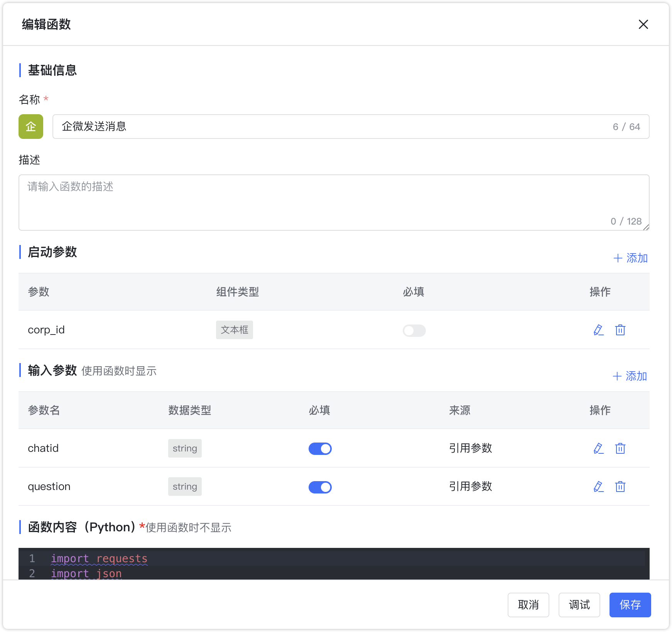Image resolution: width=672 pixels, height=632 pixels.
Task: Click the 来源 column header
Action: point(460,411)
